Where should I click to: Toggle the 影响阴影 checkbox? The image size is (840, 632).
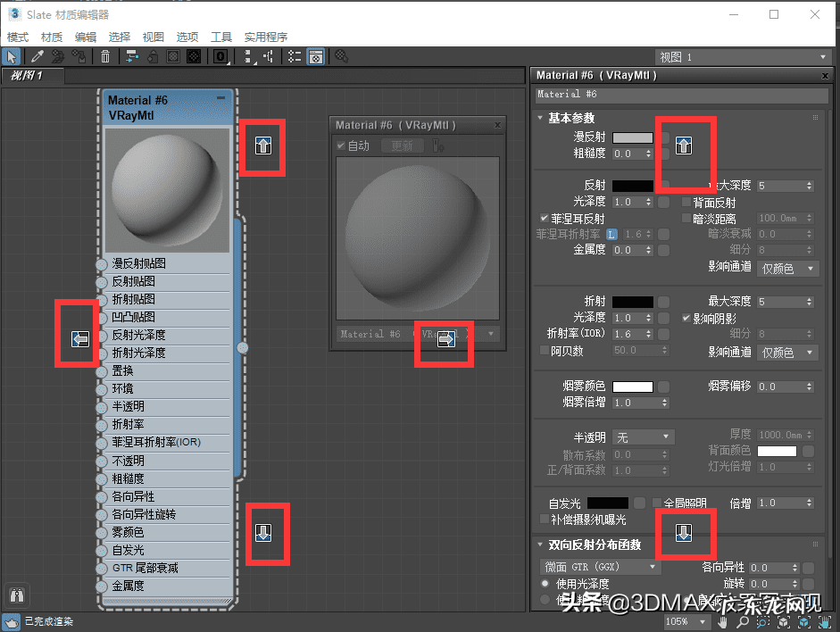[x=686, y=318]
